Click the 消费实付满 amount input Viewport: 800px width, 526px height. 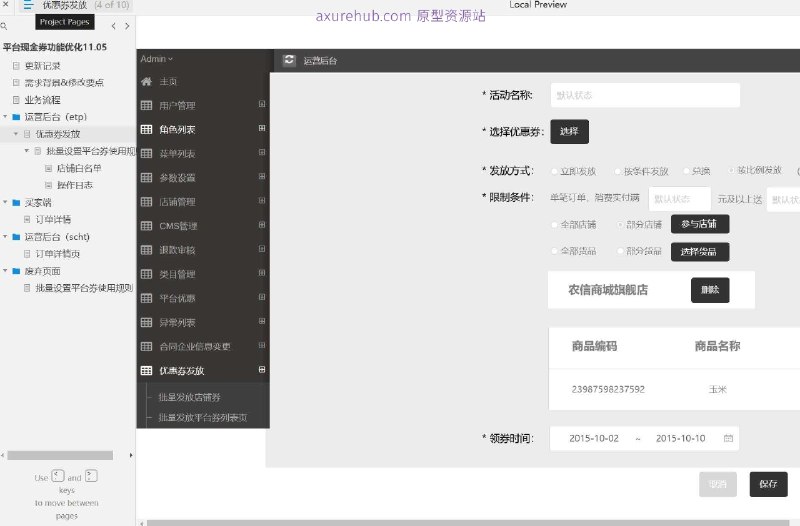[680, 199]
